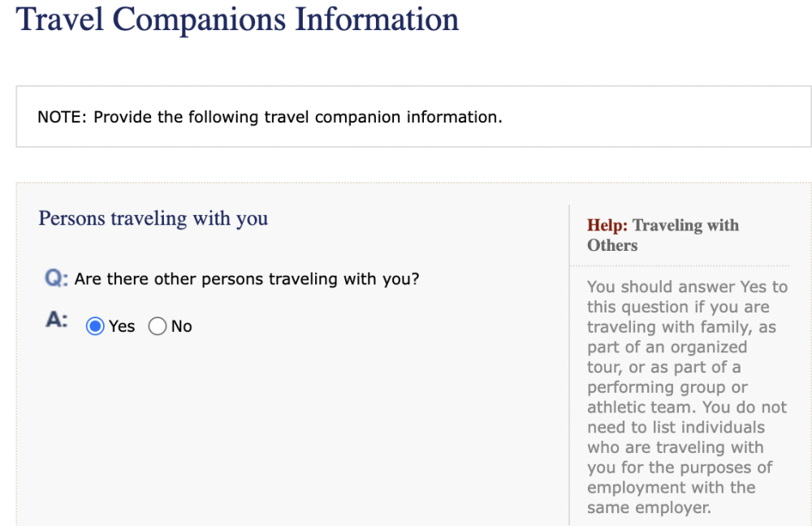Click the 'Are there other persons traveling' question text
Screen dimensions: 812x526
click(247, 279)
